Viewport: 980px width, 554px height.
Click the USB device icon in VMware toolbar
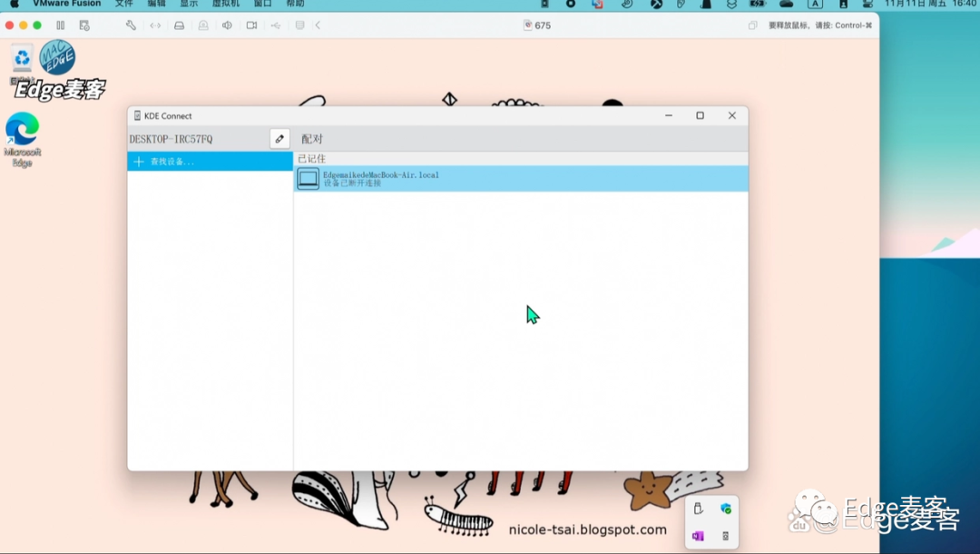(276, 25)
